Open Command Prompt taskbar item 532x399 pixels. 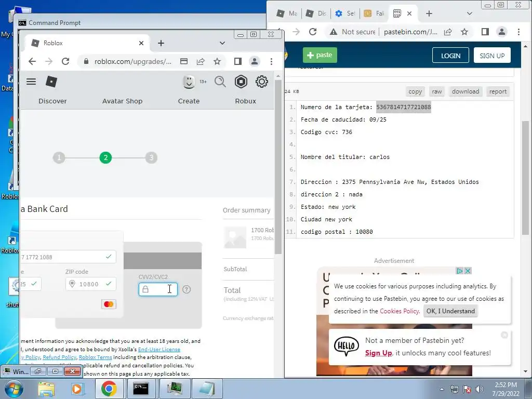coord(140,389)
